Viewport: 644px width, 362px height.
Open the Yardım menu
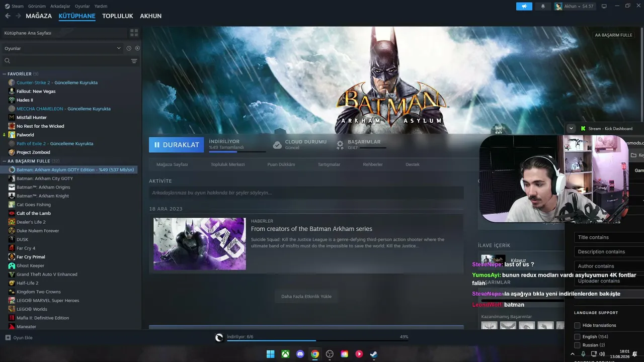click(x=101, y=6)
